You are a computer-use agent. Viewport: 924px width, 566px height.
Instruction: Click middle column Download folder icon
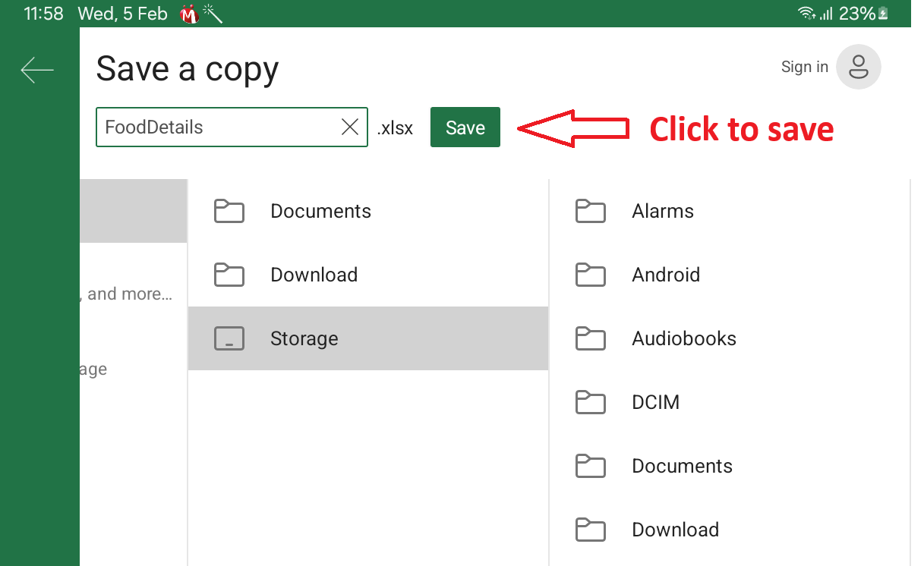click(x=229, y=275)
